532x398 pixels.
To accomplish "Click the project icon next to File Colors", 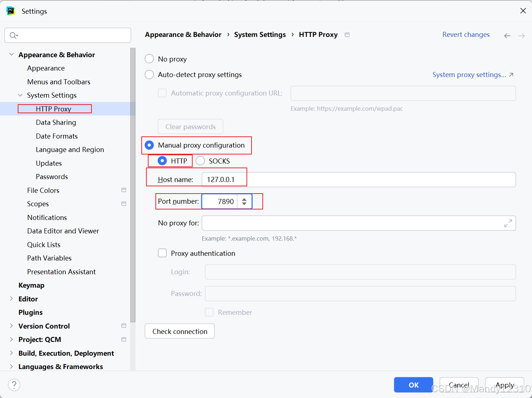I will [124, 190].
